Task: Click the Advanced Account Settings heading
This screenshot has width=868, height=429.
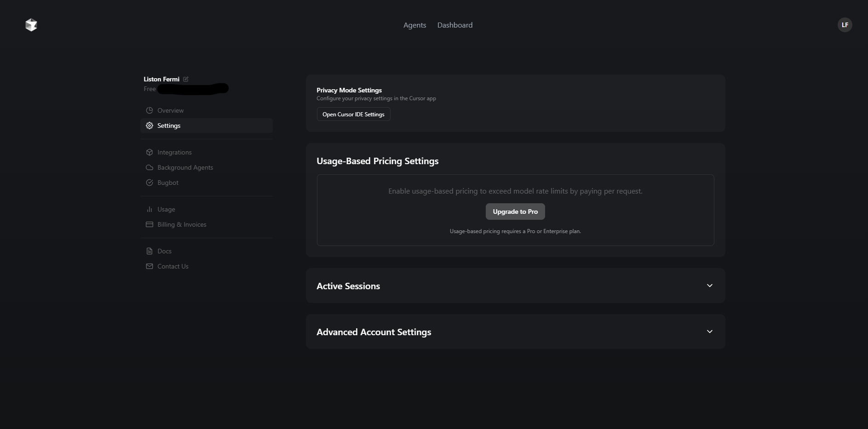Action: tap(374, 332)
